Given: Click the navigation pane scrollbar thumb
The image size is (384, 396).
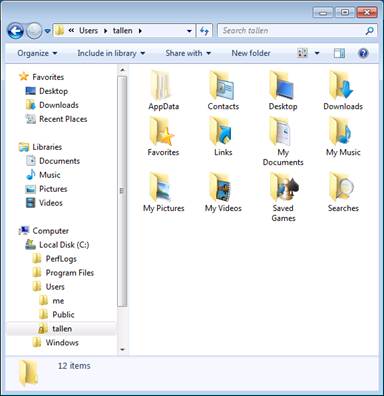Looking at the screenshot, I should pyautogui.click(x=122, y=191).
